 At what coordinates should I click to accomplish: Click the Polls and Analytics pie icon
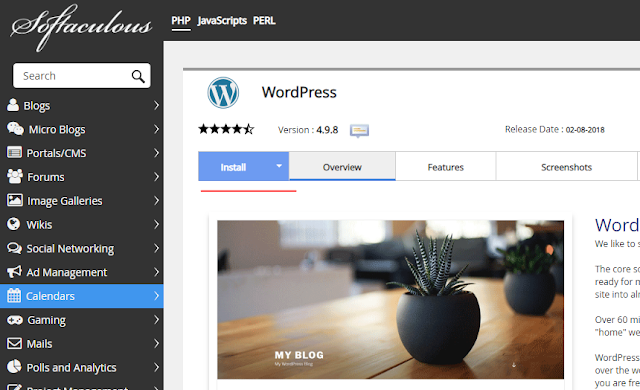click(x=14, y=366)
